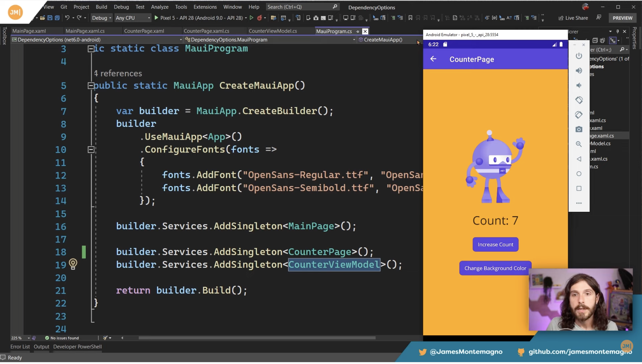The image size is (642, 364).
Task: Click the emulator Home circle icon
Action: tap(579, 174)
